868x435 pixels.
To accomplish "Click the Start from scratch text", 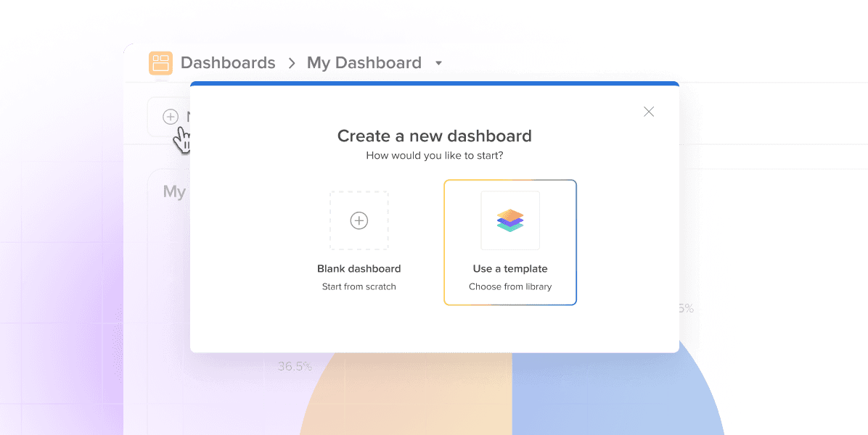I will click(359, 286).
